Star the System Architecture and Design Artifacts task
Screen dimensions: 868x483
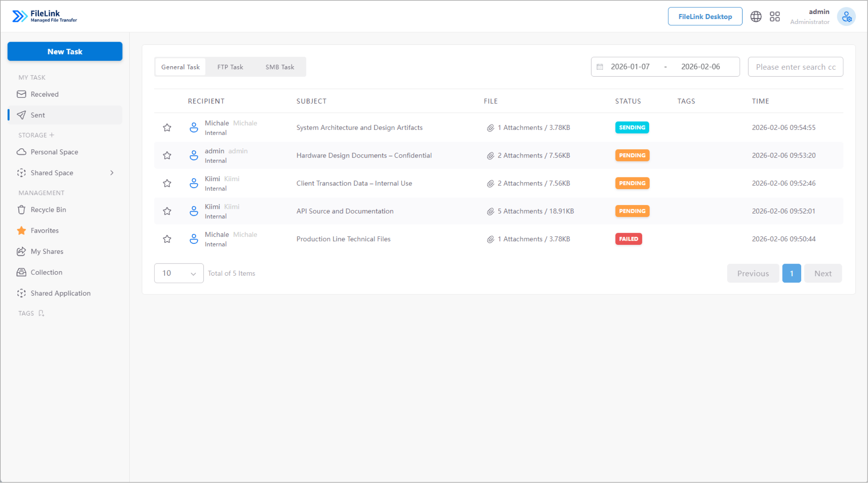point(167,127)
